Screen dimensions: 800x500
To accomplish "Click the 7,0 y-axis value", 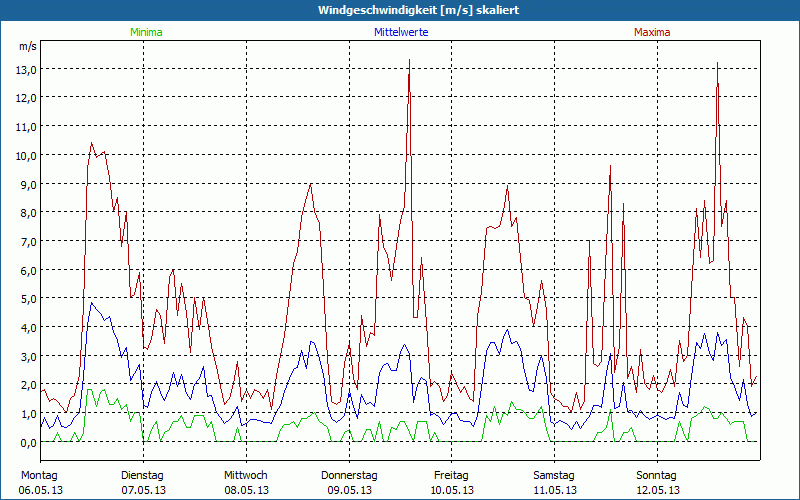I will 29,242.
